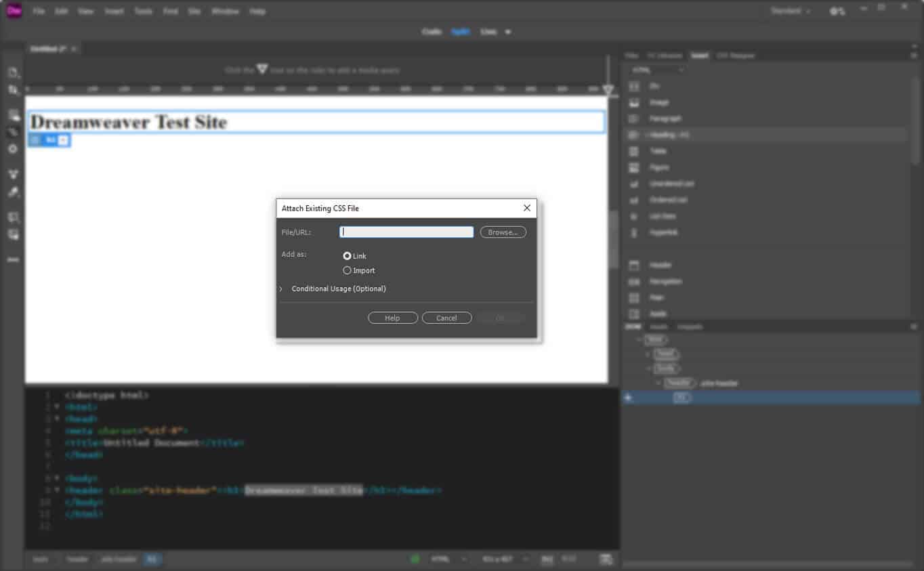Click the File Management icon in the left toolbar
The height and width of the screenshot is (571, 924).
(14, 90)
